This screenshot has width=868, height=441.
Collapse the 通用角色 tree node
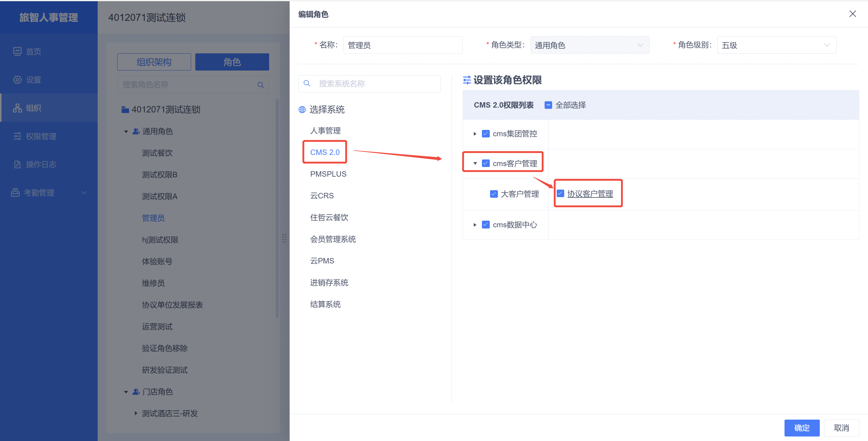pos(126,131)
